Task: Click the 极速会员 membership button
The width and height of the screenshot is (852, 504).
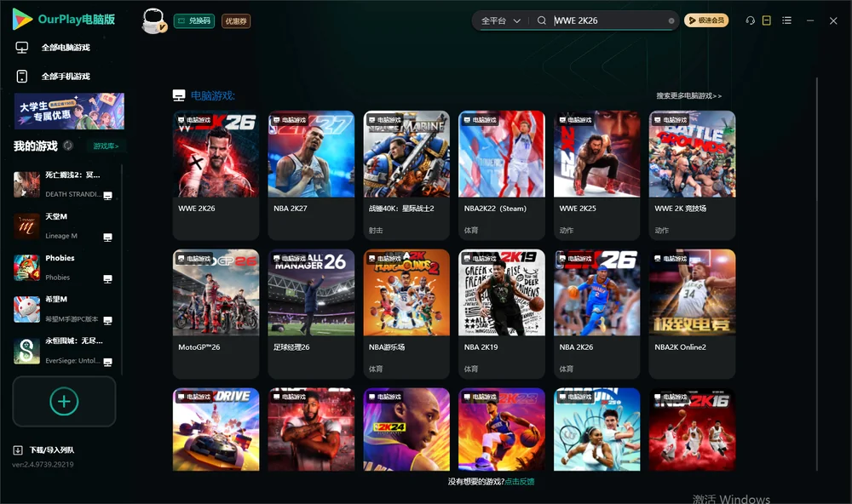Action: [x=706, y=20]
